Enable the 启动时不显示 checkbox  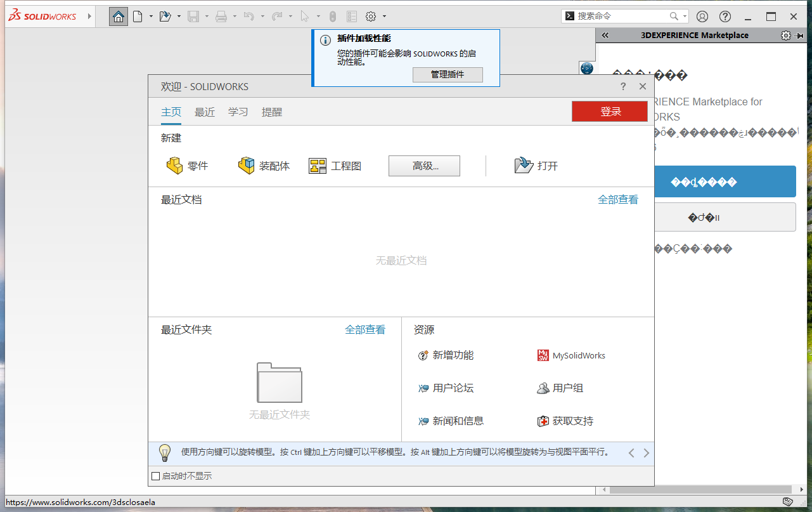(154, 475)
